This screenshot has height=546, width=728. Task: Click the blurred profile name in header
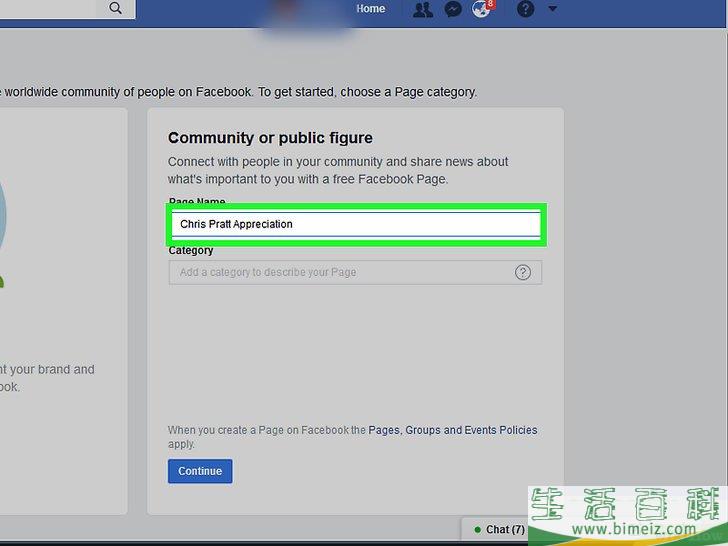click(x=306, y=19)
